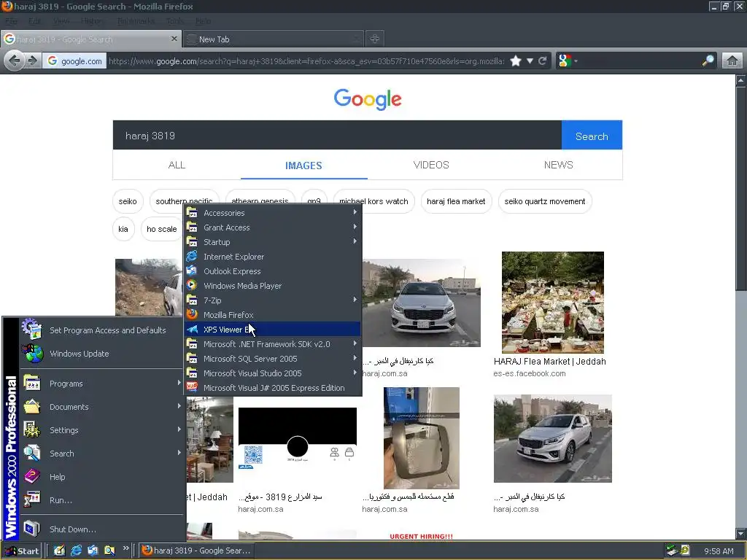Select the michael kors watch chip
This screenshot has width=747, height=560.
[x=373, y=201]
